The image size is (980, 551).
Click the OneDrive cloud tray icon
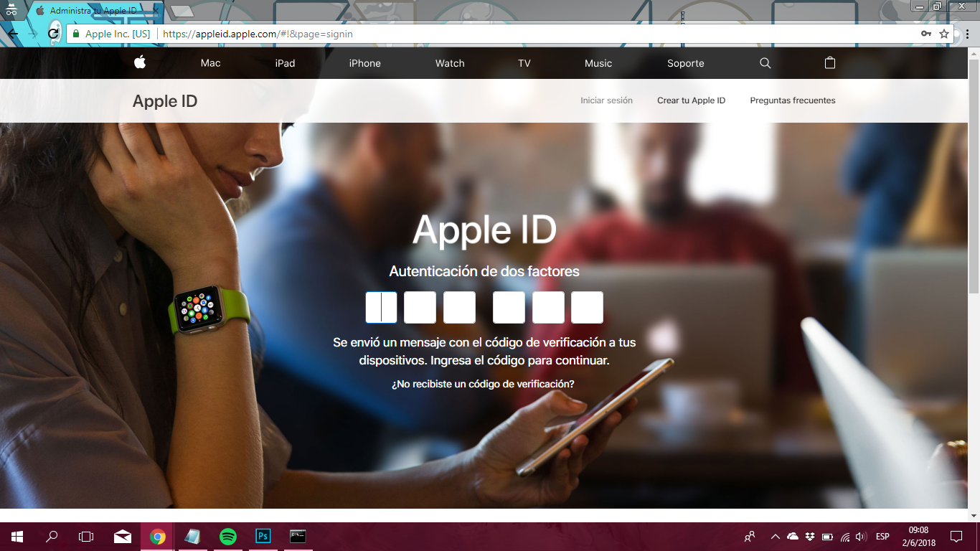pyautogui.click(x=793, y=537)
